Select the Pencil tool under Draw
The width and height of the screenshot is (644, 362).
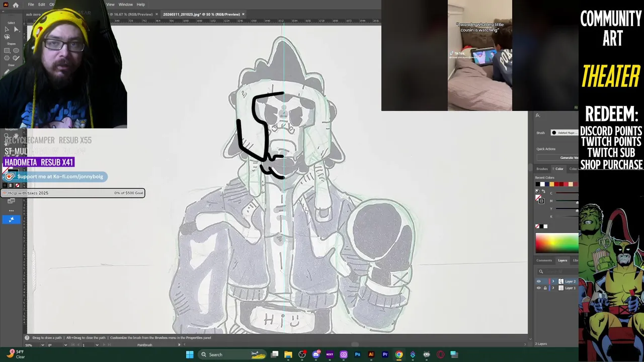coord(7,72)
